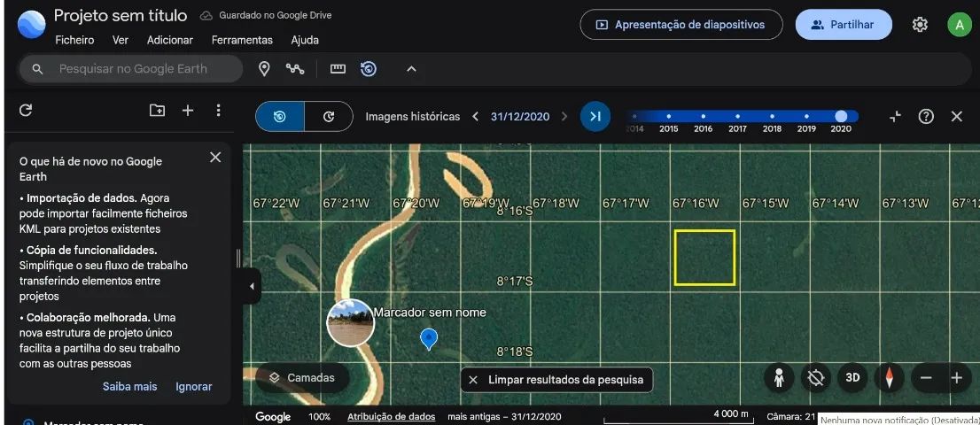The height and width of the screenshot is (425, 980).
Task: Go to previous historical image date
Action: tap(476, 117)
